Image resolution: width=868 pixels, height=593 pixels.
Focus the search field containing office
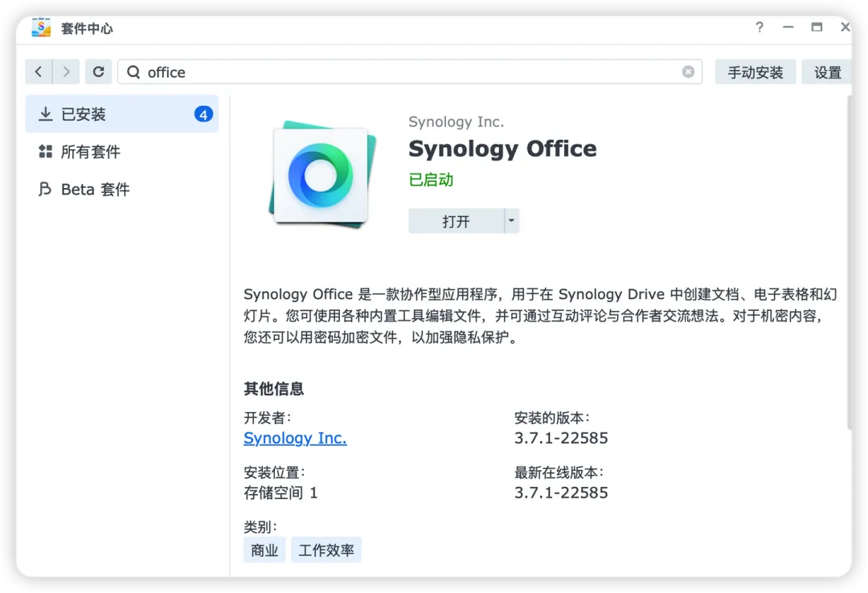(x=410, y=72)
